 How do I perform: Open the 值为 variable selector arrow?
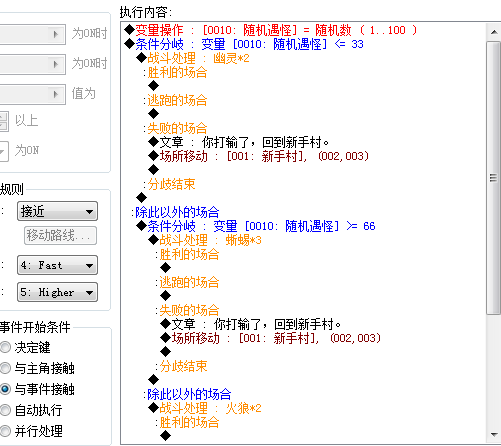56,94
